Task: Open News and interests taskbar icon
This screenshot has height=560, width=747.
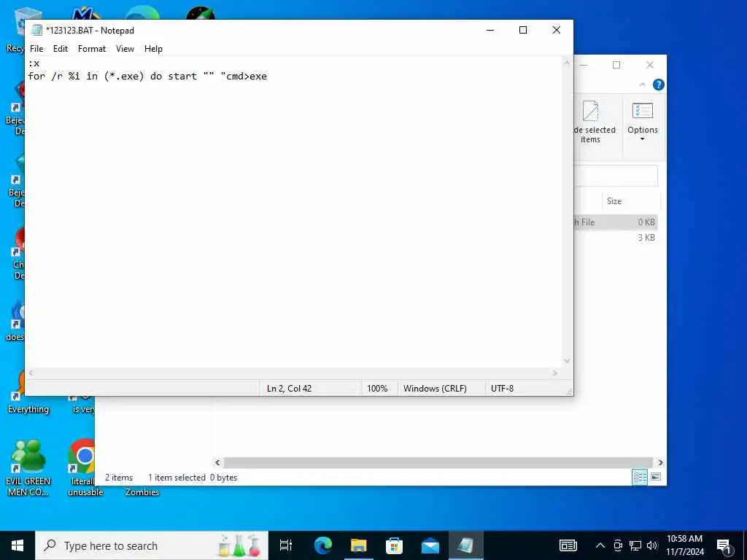Action: [x=568, y=545]
